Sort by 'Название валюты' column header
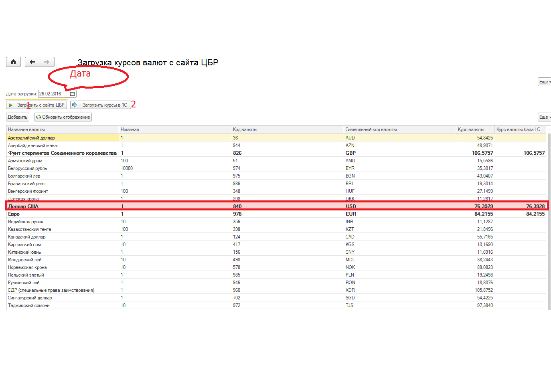Viewport: 551px width, 392px height. click(x=63, y=129)
